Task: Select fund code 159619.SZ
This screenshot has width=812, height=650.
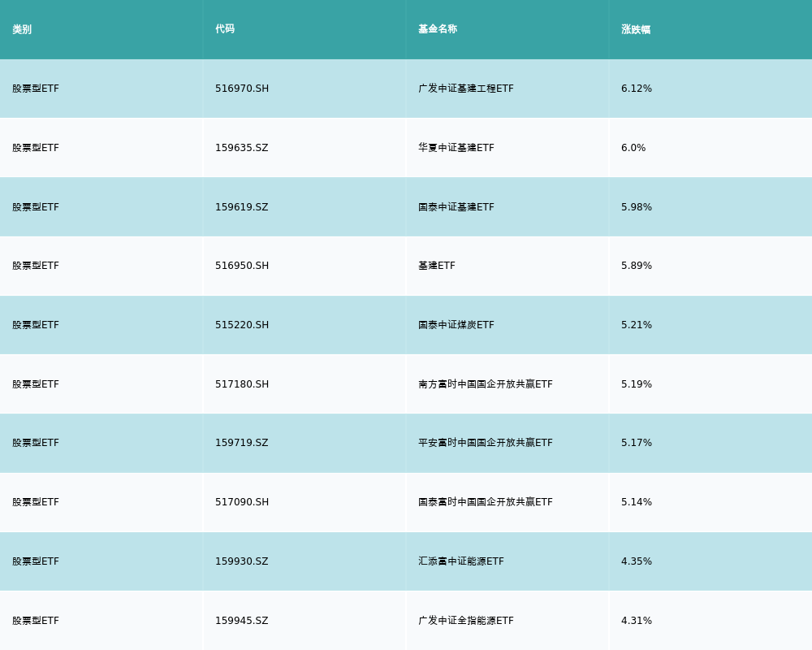Action: coord(242,207)
